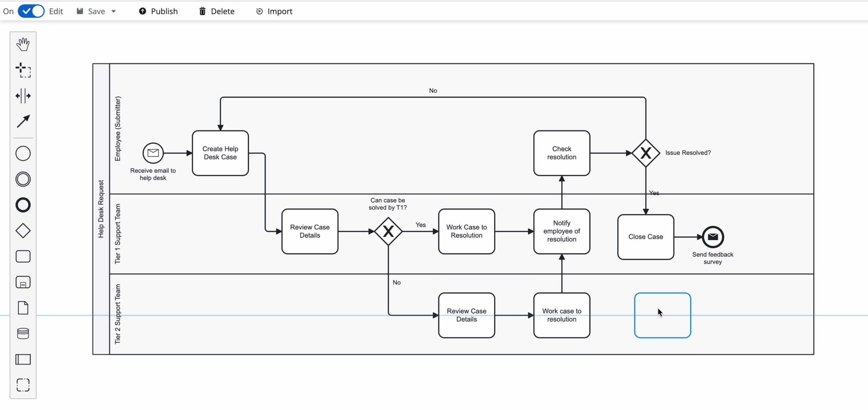
Task: Select the task rounded rectangle in palette
Action: 23,257
